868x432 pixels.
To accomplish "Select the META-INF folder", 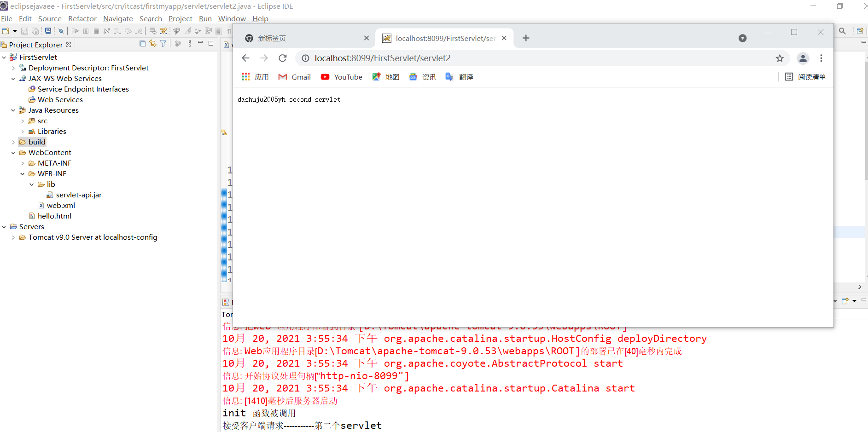I will click(x=54, y=163).
